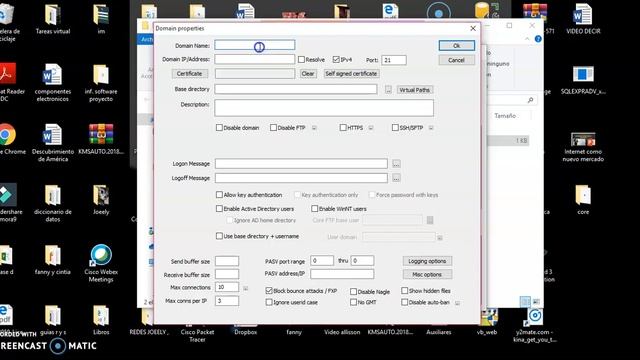Open VIDEO DECIR Word document
The image size is (640, 360).
pos(583,19)
